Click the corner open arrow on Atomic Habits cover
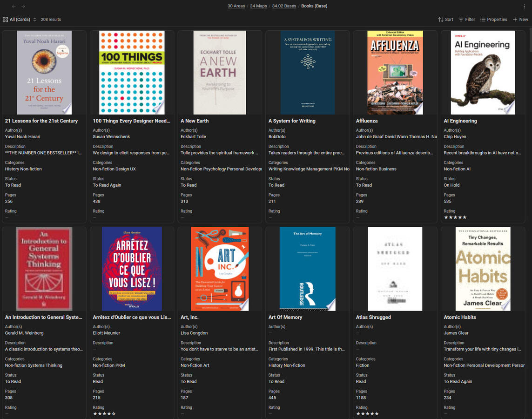The width and height of the screenshot is (532, 419). (x=507, y=307)
